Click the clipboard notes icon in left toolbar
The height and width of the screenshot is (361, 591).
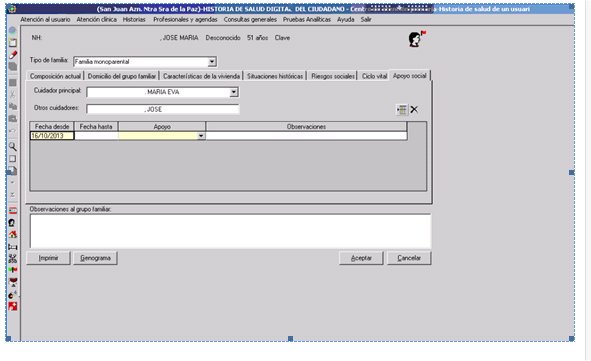pyautogui.click(x=13, y=43)
